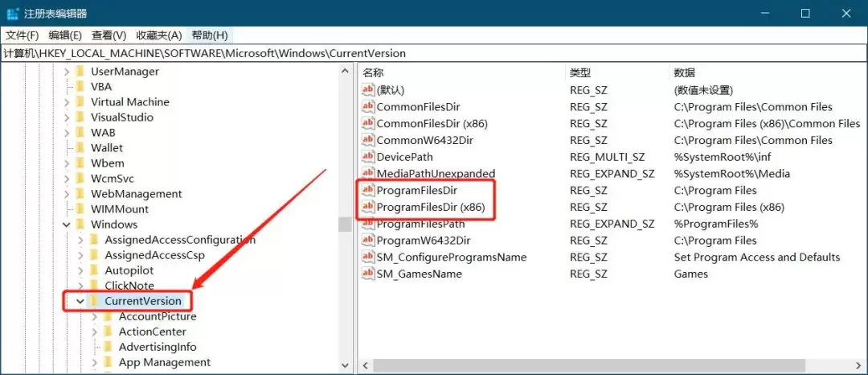
Task: Maximize the Registry Editor window
Action: tap(805, 14)
